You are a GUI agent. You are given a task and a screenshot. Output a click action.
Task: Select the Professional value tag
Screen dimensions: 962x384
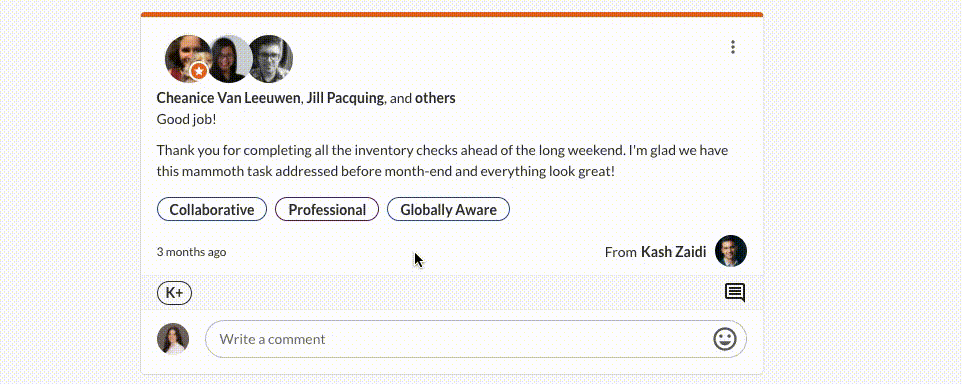tap(327, 209)
